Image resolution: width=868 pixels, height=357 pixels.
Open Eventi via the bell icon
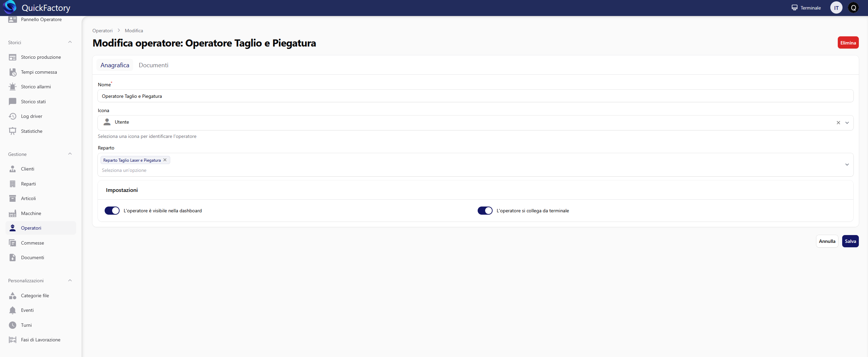tap(13, 310)
